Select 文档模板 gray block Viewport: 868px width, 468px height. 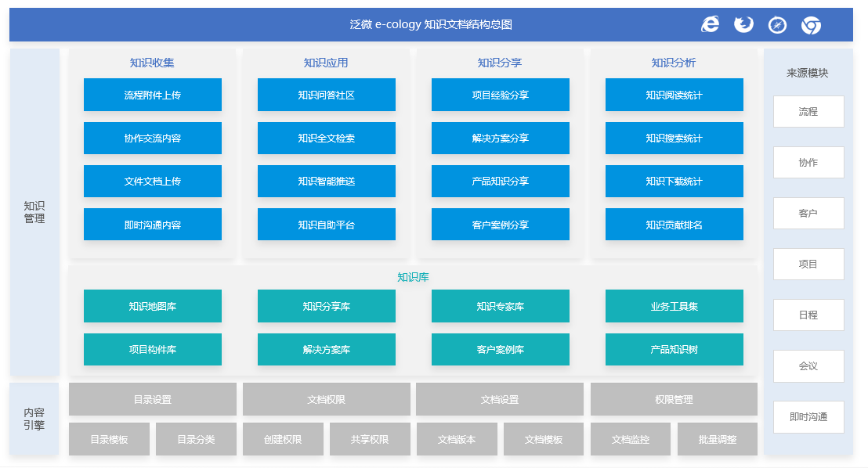544,439
